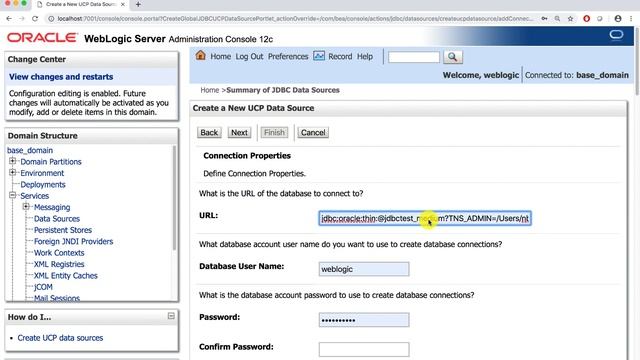
Task: Select base_domain in Domain Structure
Action: [30, 150]
